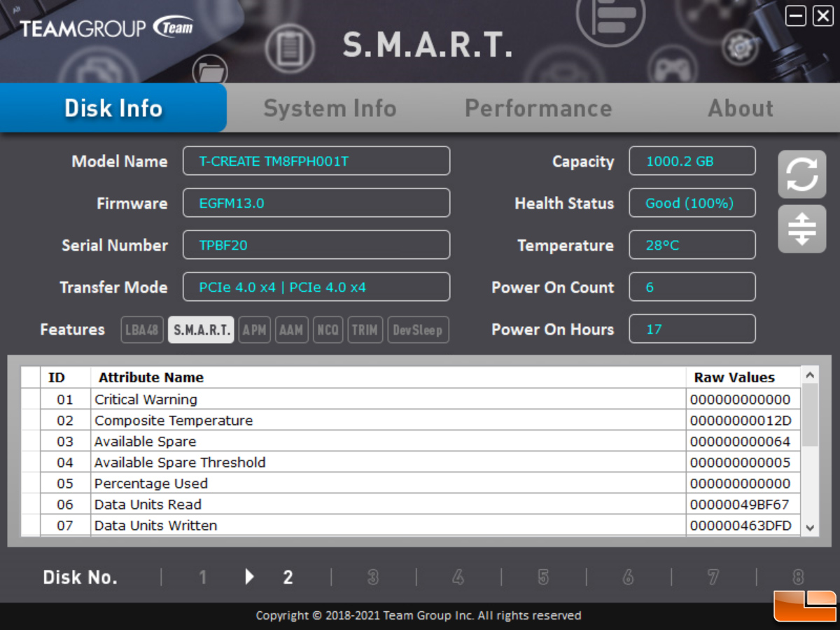
Task: Click the TEAMGROUP logo
Action: click(106, 28)
